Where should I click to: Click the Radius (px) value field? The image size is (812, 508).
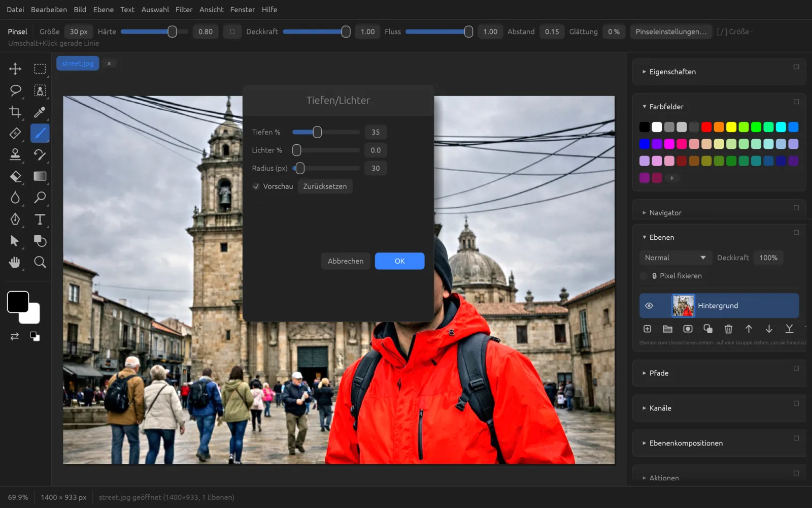376,168
